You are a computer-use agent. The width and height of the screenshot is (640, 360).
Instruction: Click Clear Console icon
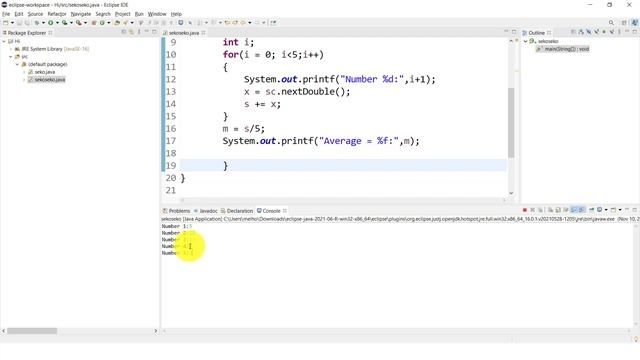point(550,210)
